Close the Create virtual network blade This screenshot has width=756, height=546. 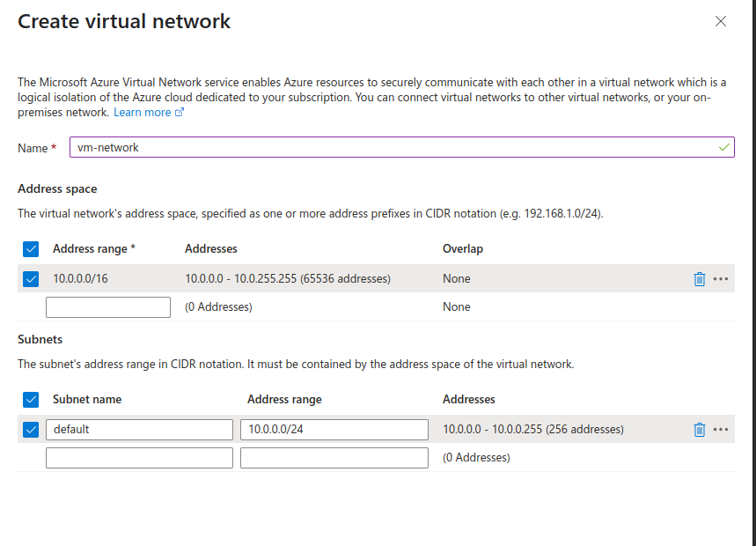click(721, 21)
